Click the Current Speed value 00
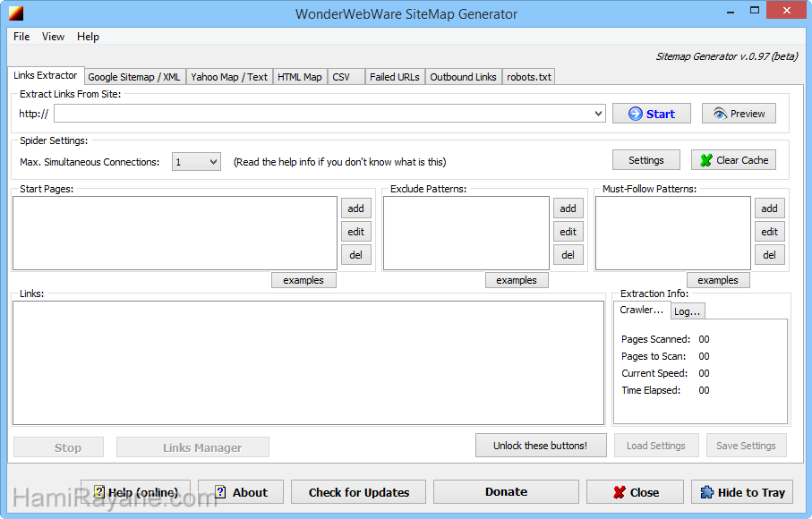 705,374
